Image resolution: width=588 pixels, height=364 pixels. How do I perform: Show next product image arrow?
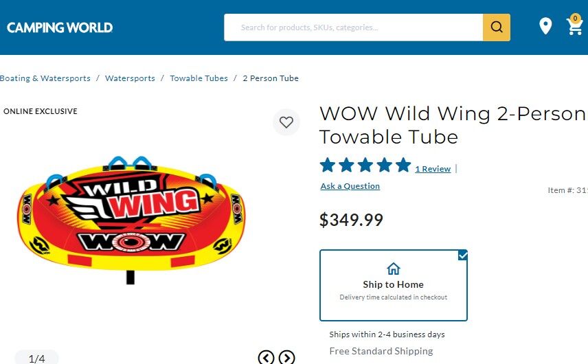(286, 357)
